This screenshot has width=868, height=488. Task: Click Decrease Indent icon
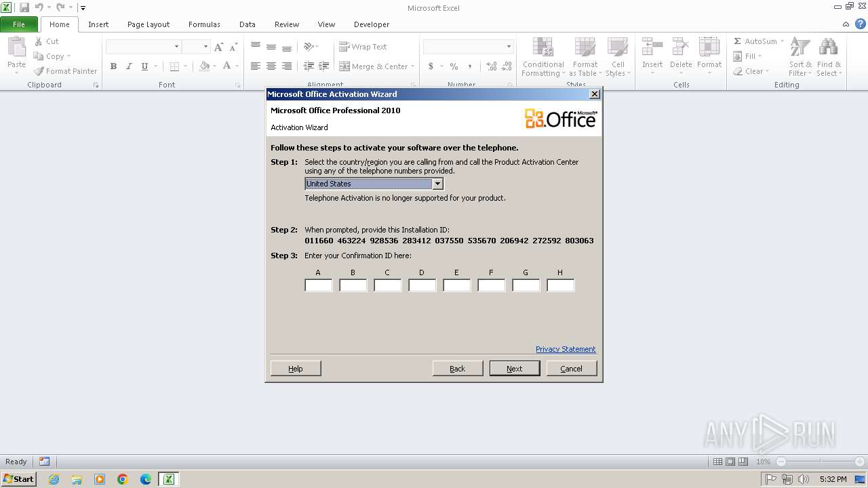309,66
